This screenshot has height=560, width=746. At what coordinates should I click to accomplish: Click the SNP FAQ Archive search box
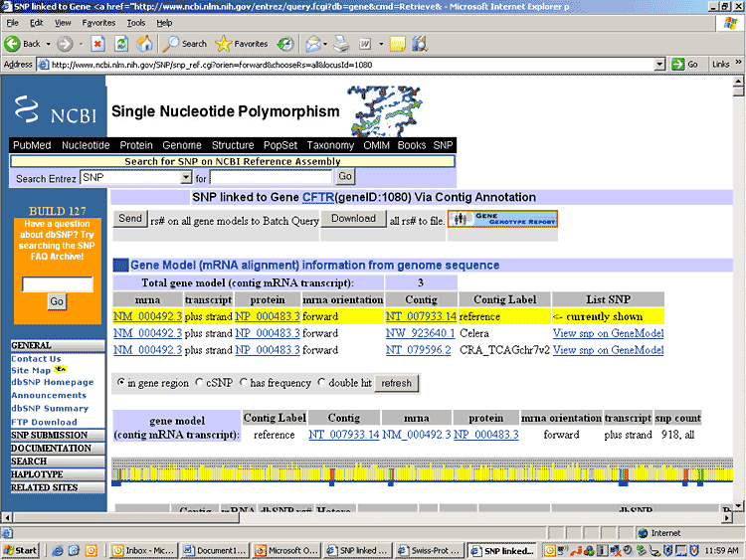58,284
